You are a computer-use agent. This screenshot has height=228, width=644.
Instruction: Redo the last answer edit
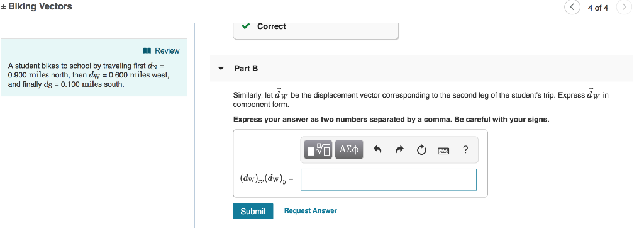coord(399,151)
